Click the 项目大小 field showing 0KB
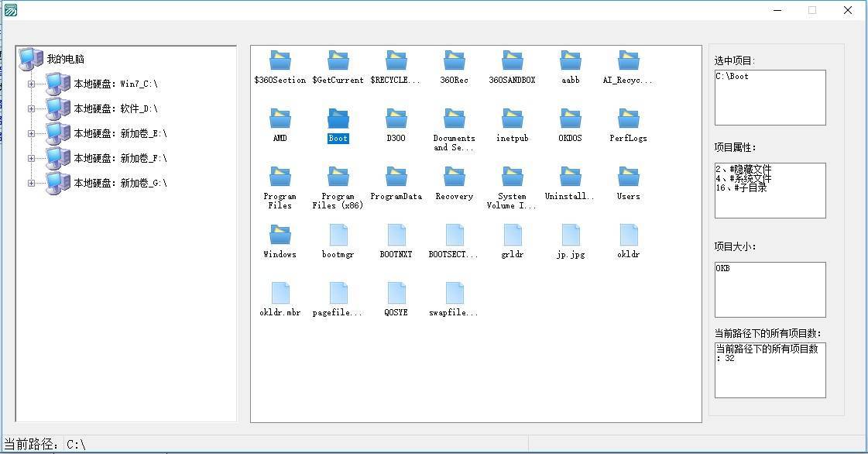The image size is (868, 454). click(770, 290)
